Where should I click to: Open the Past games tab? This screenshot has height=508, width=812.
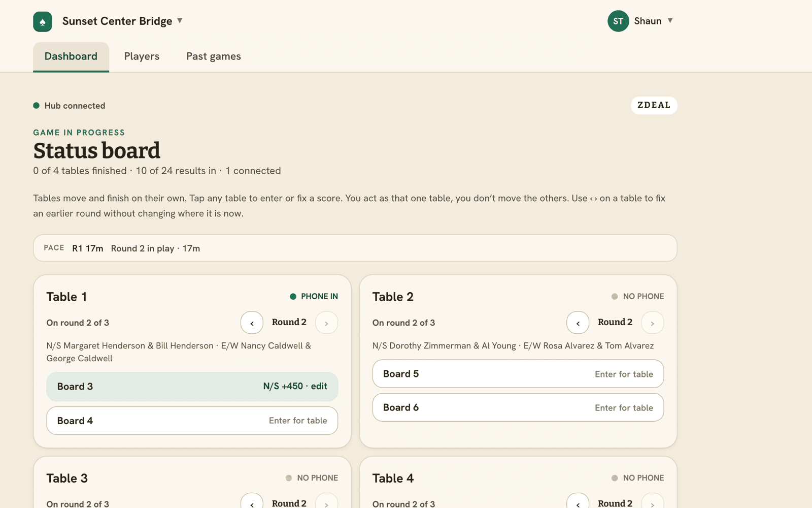tap(214, 56)
